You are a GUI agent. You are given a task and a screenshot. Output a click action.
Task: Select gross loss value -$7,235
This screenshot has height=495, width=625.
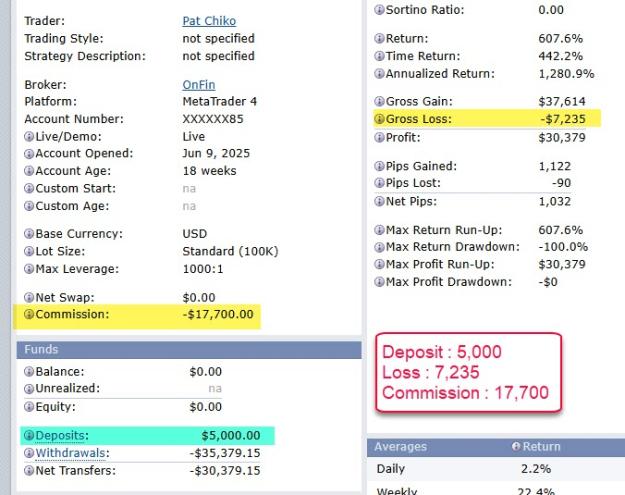(x=563, y=119)
